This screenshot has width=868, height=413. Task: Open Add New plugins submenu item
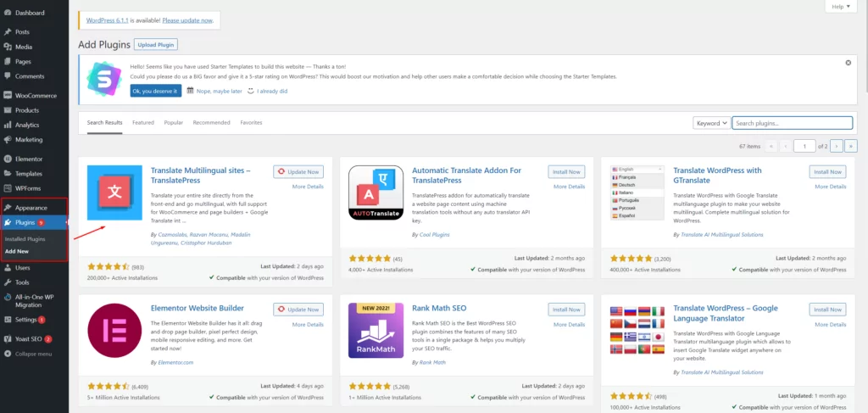[17, 251]
